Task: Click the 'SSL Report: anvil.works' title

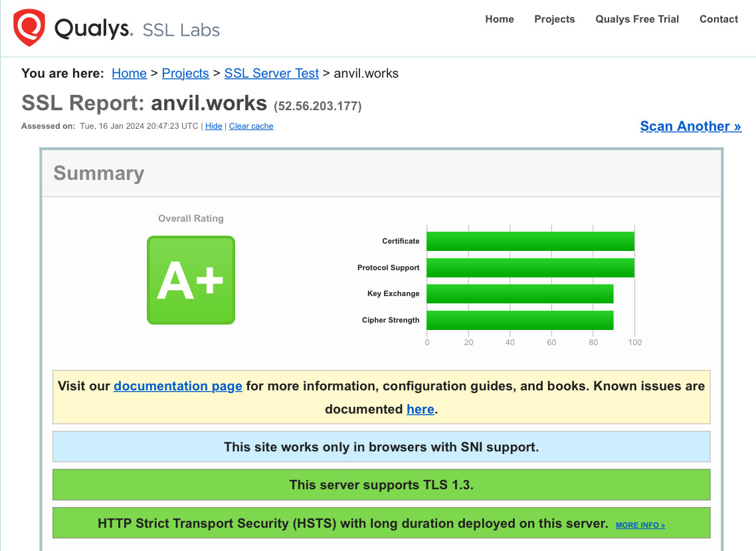Action: click(144, 103)
